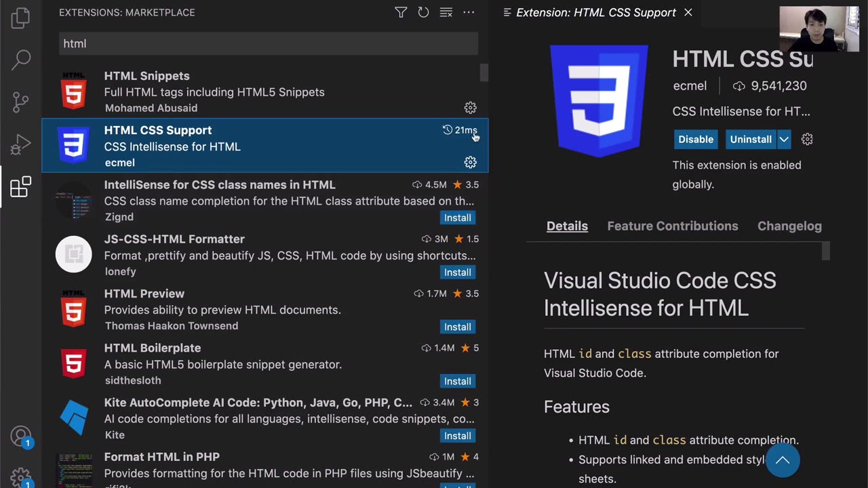The image size is (868, 488).
Task: Click the extensions search field containing html
Action: (268, 43)
